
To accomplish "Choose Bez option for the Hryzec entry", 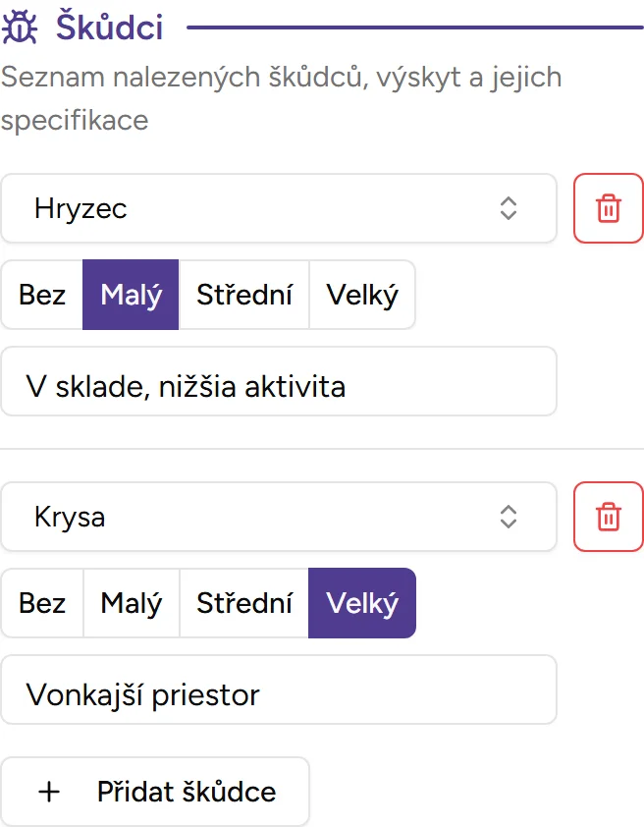I will [41, 295].
